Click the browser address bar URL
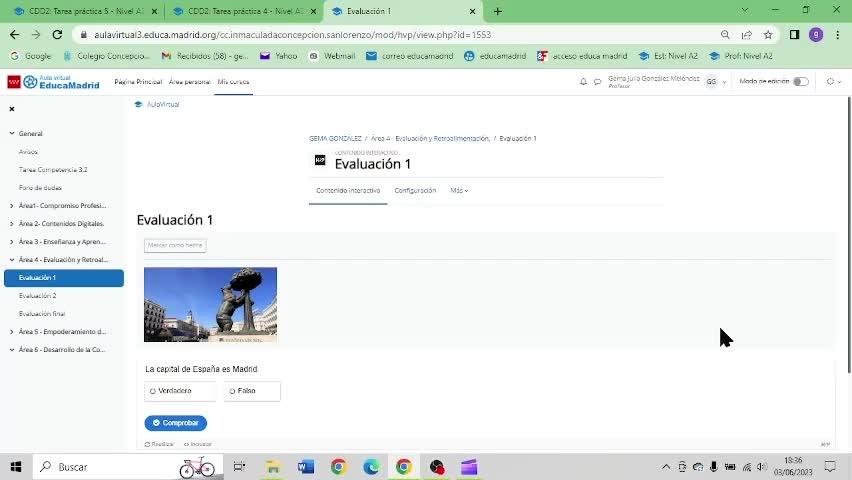Viewport: 852px width, 480px height. tap(292, 35)
